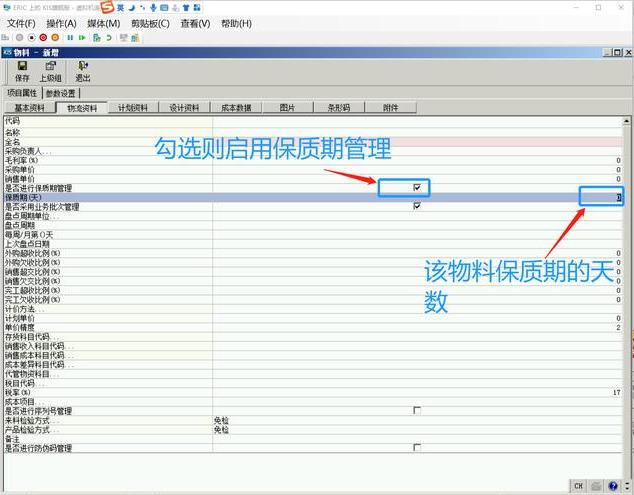Click the Turn Off black-dot icon
Screen dimensions: 634x495
pos(31,38)
